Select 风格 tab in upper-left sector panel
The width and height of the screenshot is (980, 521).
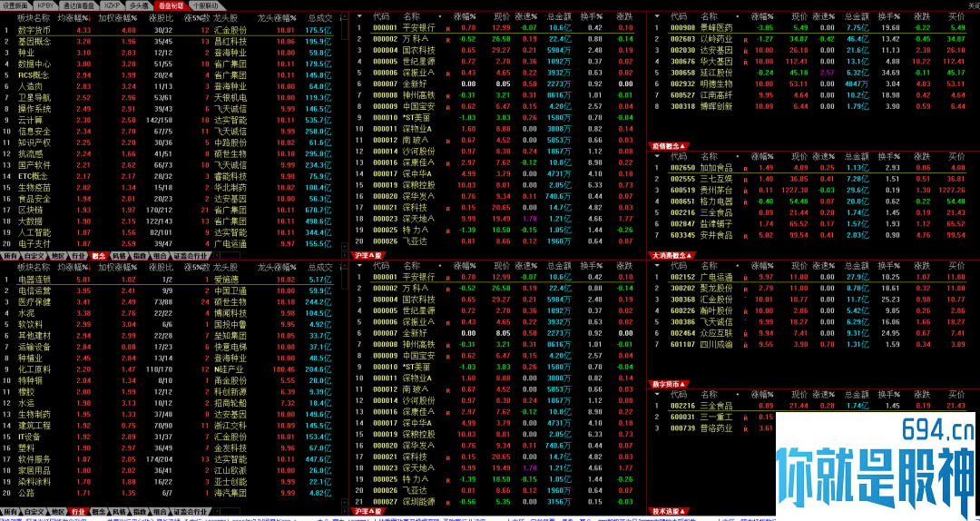point(119,256)
